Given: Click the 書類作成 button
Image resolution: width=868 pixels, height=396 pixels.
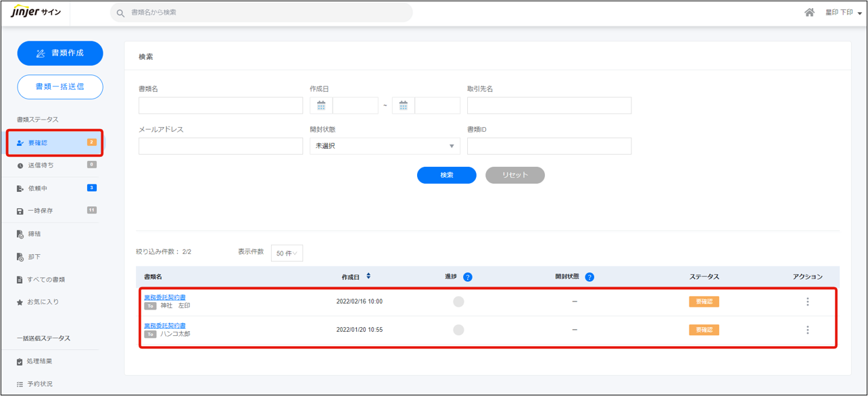Looking at the screenshot, I should coord(60,53).
